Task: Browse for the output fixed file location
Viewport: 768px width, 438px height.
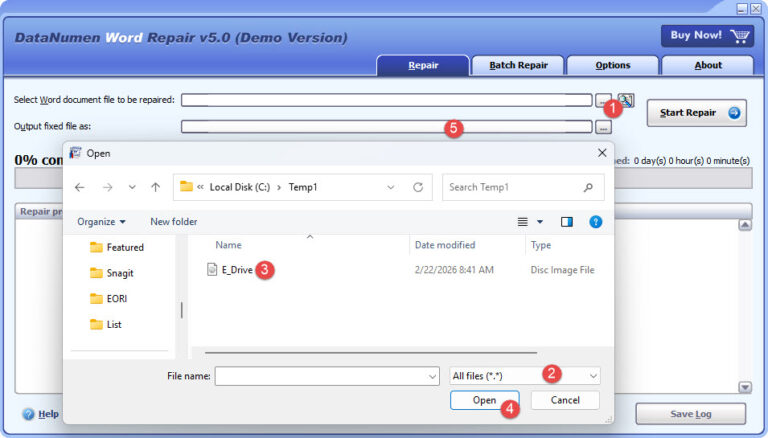Action: (603, 127)
